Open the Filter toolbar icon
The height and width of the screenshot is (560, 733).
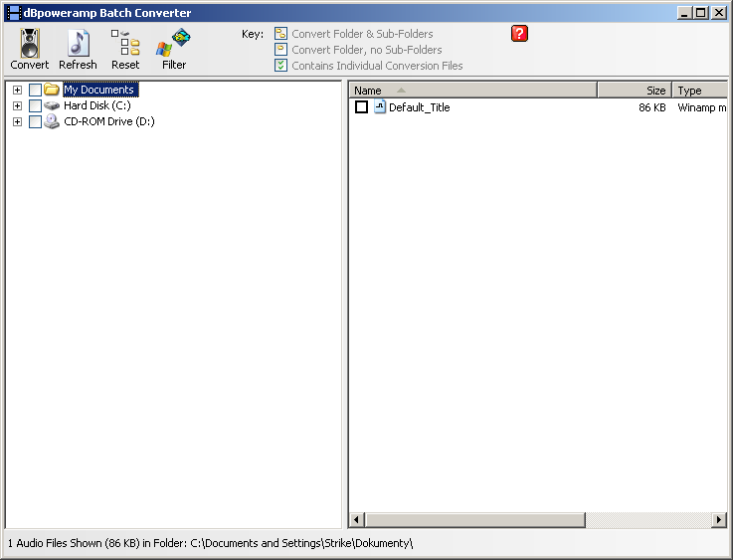[x=173, y=43]
